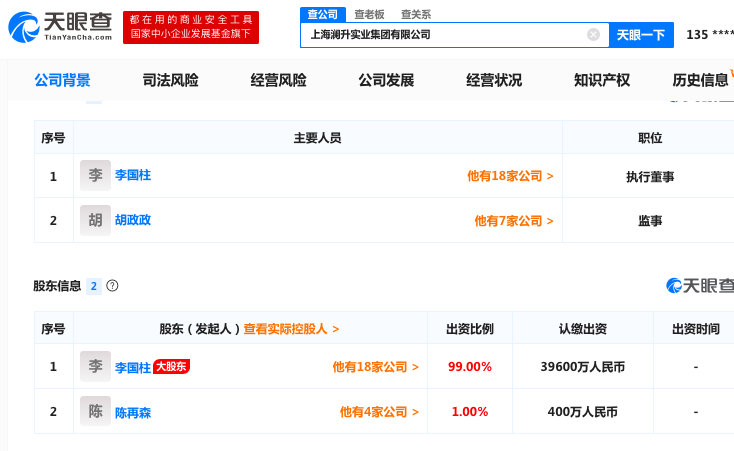Viewport: 734px width, 451px height.
Task: Open the 陈再森 profile link
Action: [x=133, y=413]
